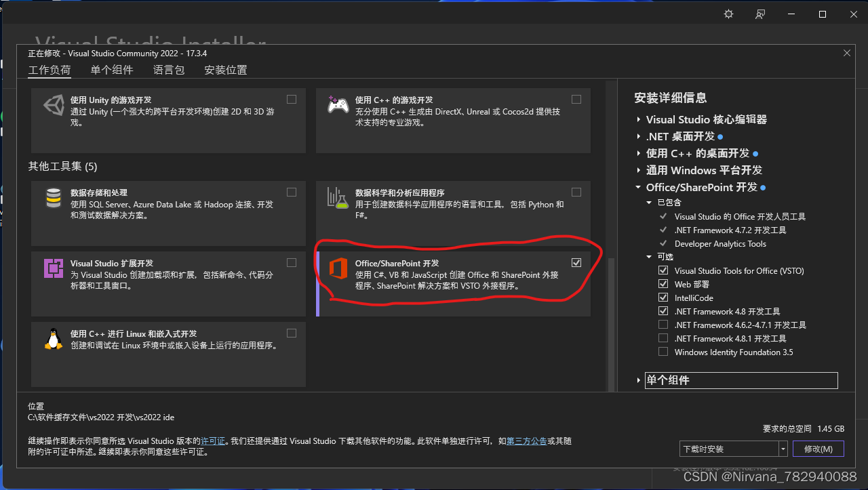
Task: Check the data science applications workload
Action: click(x=576, y=192)
